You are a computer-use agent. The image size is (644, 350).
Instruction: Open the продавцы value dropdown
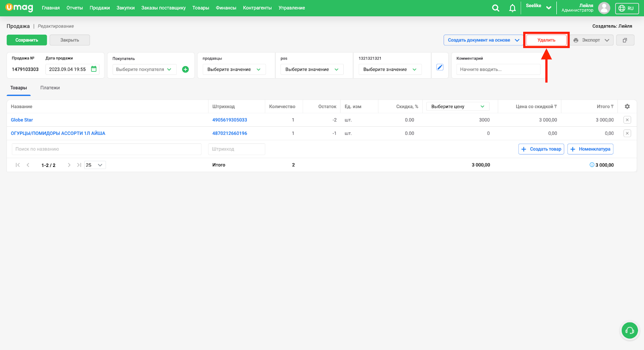[x=234, y=69]
